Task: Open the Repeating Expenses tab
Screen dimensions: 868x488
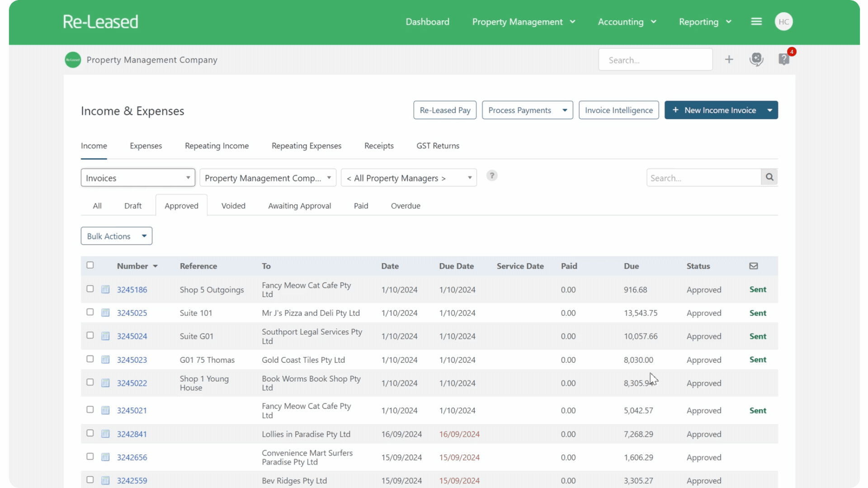Action: [x=307, y=145]
